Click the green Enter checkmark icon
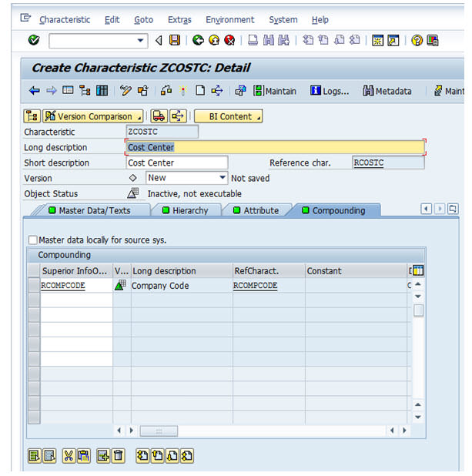This screenshot has width=472, height=476. [x=33, y=40]
